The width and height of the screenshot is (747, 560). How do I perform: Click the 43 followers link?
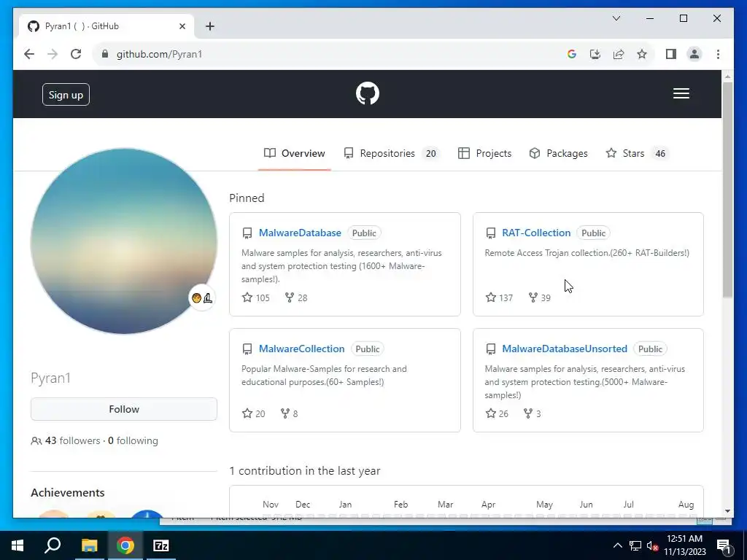click(x=66, y=440)
